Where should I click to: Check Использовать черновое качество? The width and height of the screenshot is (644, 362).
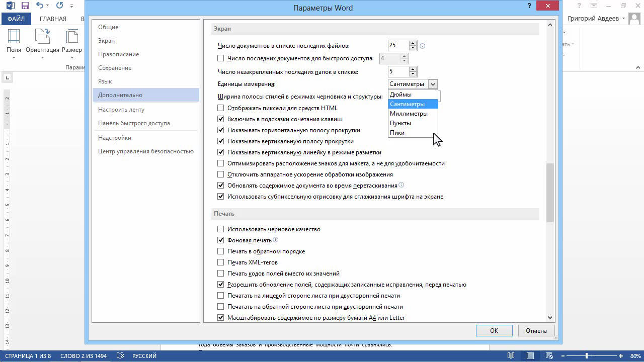pyautogui.click(x=221, y=229)
